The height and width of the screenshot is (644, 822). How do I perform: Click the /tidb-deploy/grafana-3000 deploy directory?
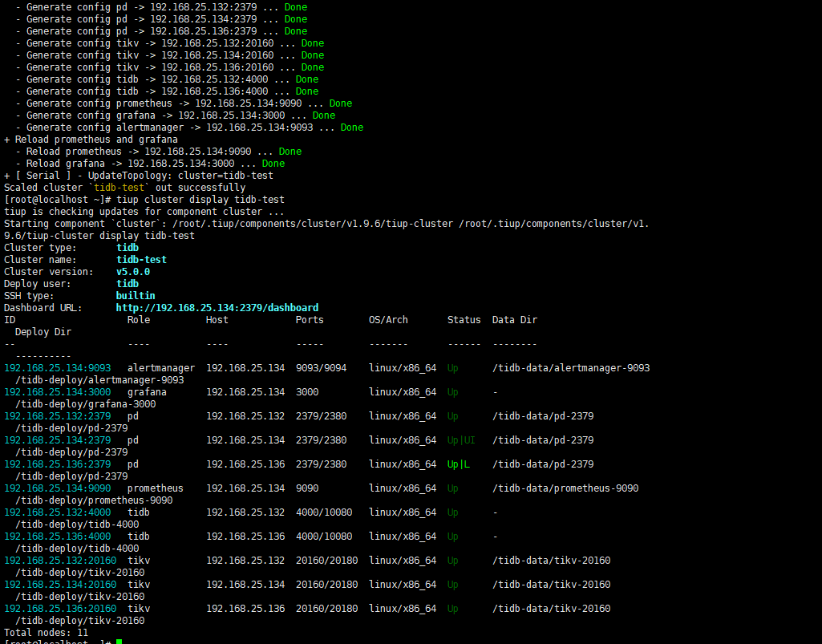coord(86,404)
